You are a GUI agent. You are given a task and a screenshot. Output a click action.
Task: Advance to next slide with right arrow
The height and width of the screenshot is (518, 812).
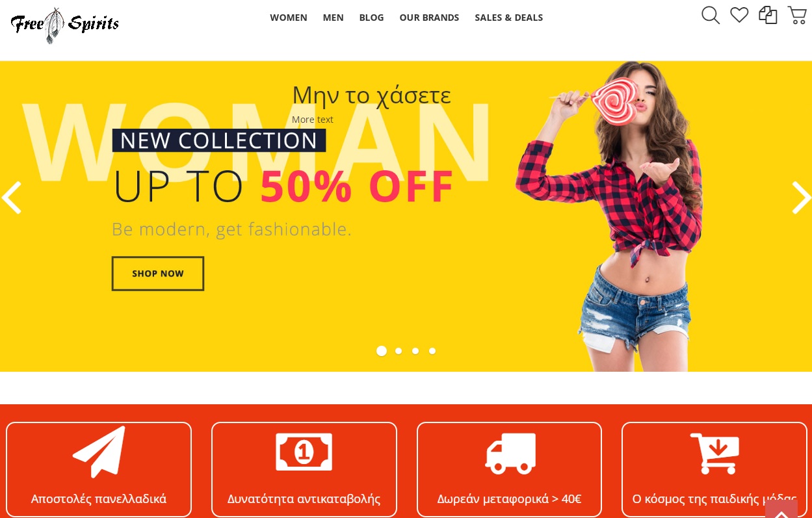(801, 198)
